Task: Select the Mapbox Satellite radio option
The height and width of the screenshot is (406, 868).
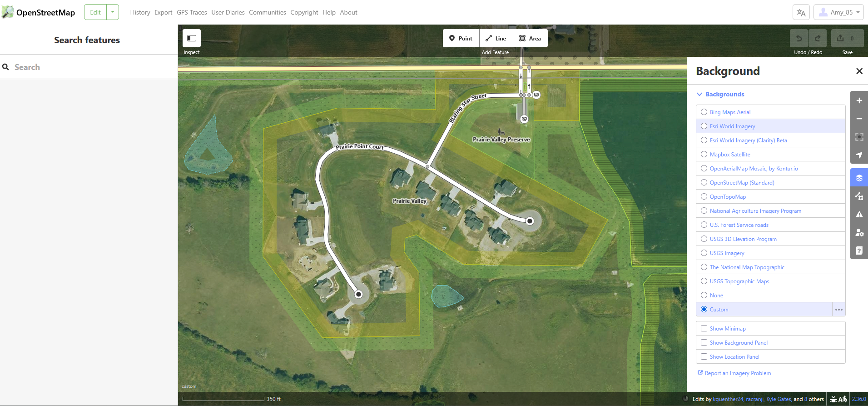Action: 704,155
